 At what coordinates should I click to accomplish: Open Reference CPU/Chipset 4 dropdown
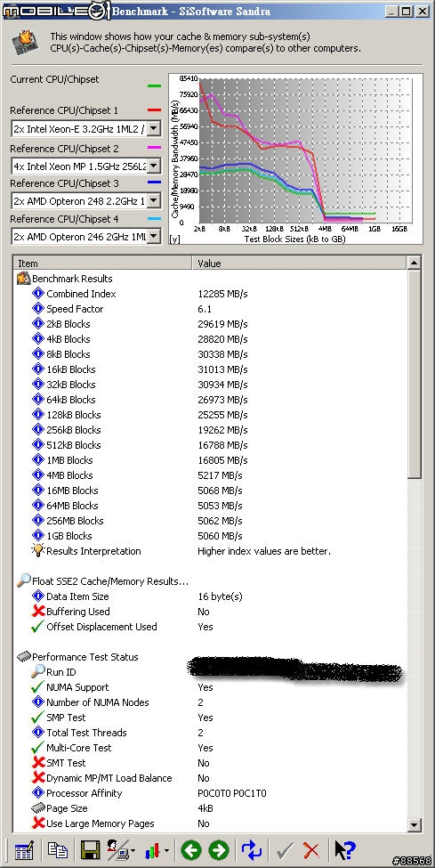pyautogui.click(x=154, y=237)
